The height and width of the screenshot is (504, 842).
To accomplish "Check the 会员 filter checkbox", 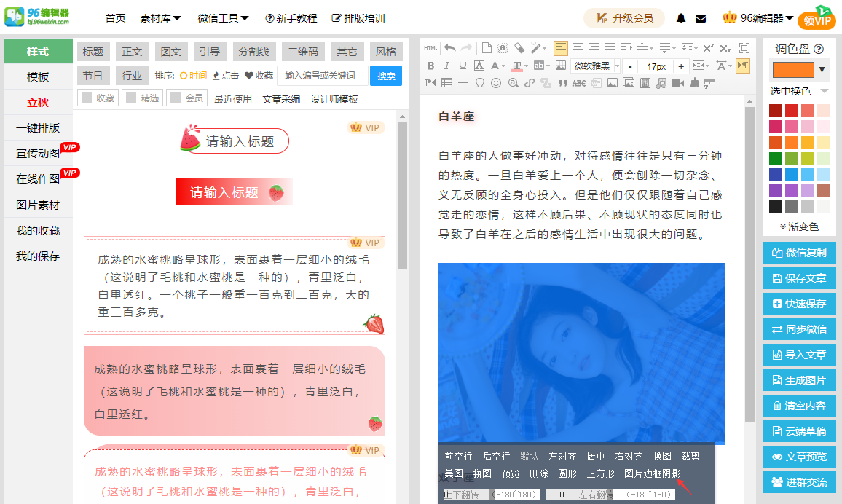I will (175, 98).
